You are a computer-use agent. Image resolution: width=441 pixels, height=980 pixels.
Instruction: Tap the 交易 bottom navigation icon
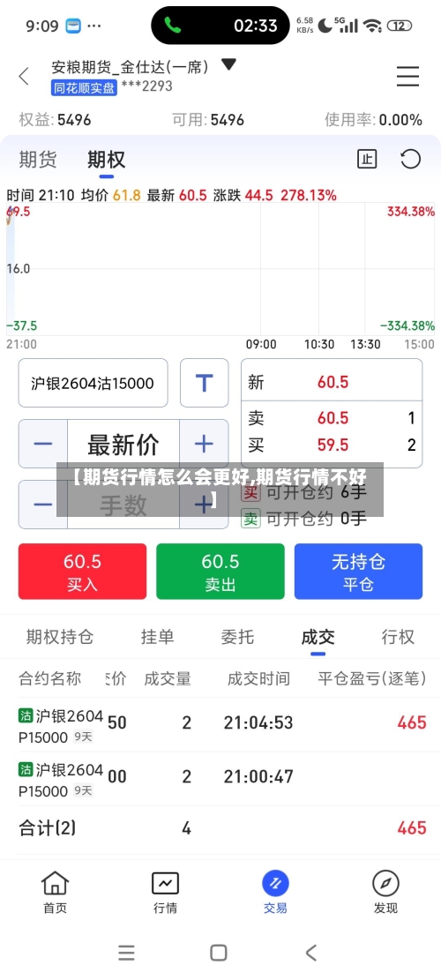(275, 892)
